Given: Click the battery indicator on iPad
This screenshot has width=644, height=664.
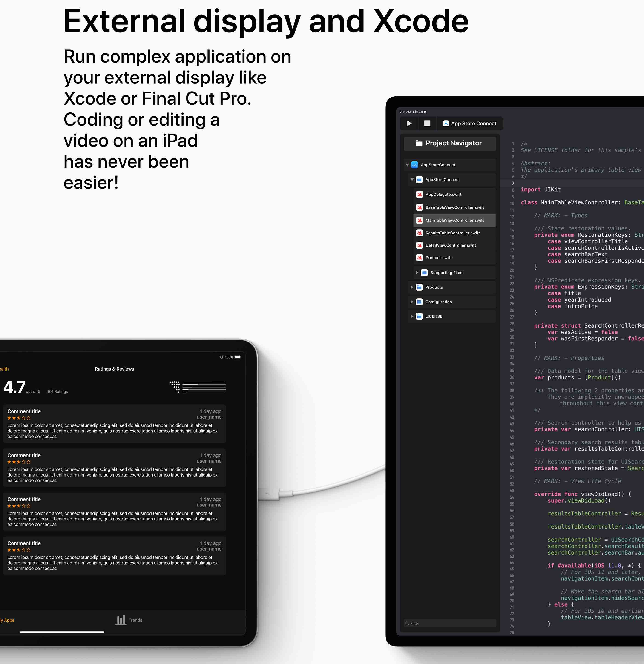Looking at the screenshot, I should [x=238, y=357].
